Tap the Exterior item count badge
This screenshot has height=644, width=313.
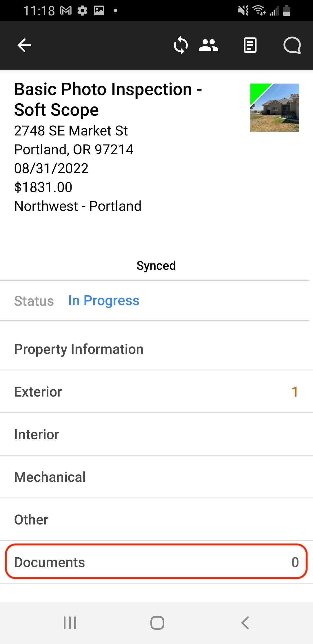(x=295, y=392)
